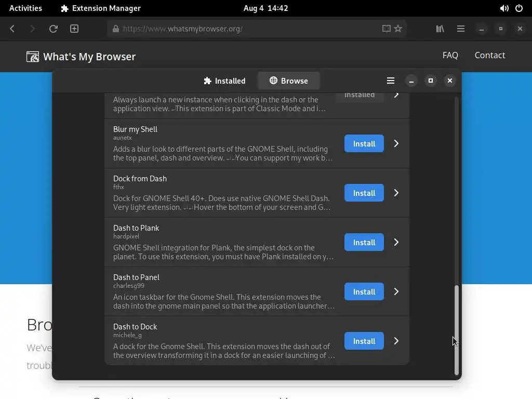Open the browser library icon
The width and height of the screenshot is (532, 399).
(440, 29)
